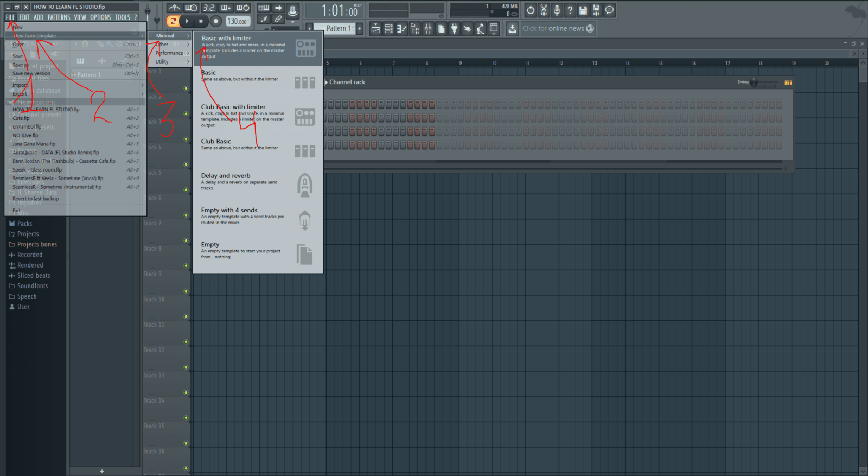Viewport: 868px width, 476px height.
Task: Click the tempo field showing 130.000
Action: [238, 21]
